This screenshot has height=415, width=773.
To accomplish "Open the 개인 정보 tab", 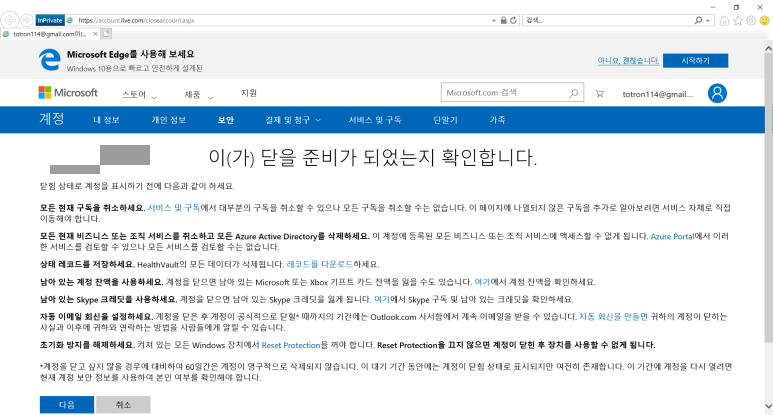I will tap(169, 120).
